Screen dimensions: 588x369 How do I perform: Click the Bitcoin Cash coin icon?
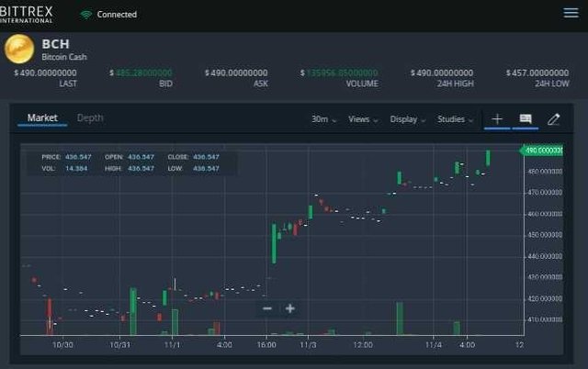[19, 49]
